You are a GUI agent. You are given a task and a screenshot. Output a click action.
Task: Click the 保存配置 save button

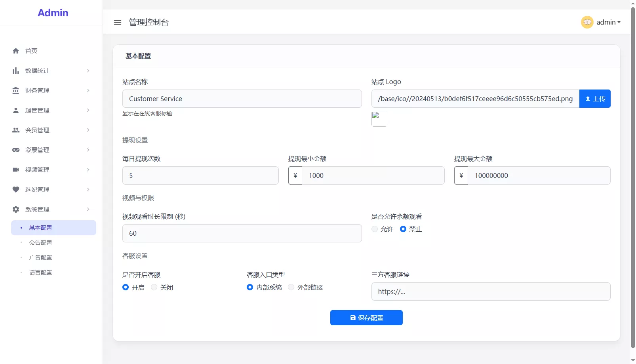(366, 317)
